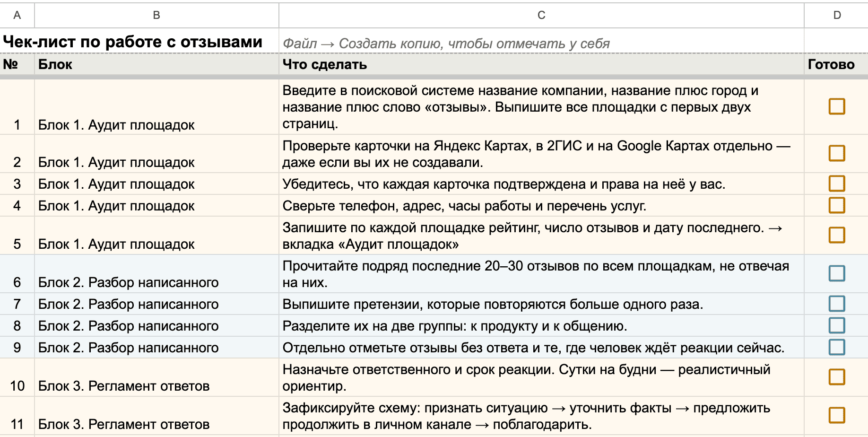Select the cell with number 5

pos(17,236)
